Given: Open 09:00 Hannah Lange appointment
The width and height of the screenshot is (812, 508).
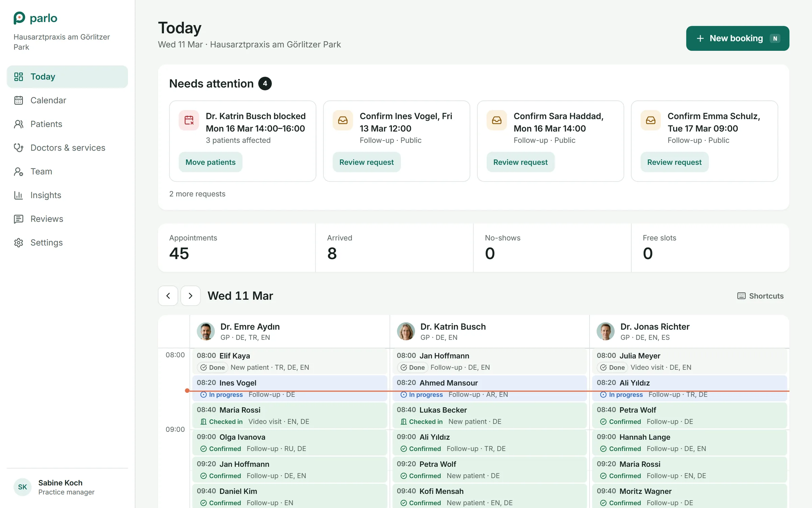Looking at the screenshot, I should pos(690,443).
